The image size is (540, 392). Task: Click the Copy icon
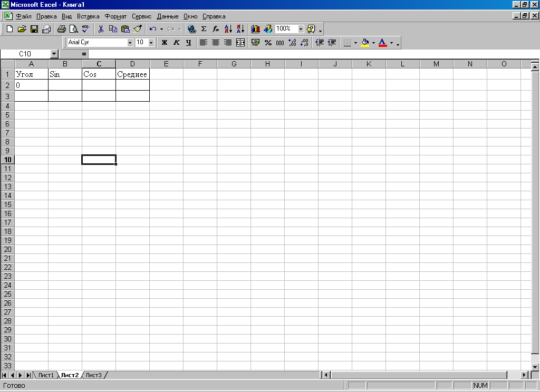[113, 29]
